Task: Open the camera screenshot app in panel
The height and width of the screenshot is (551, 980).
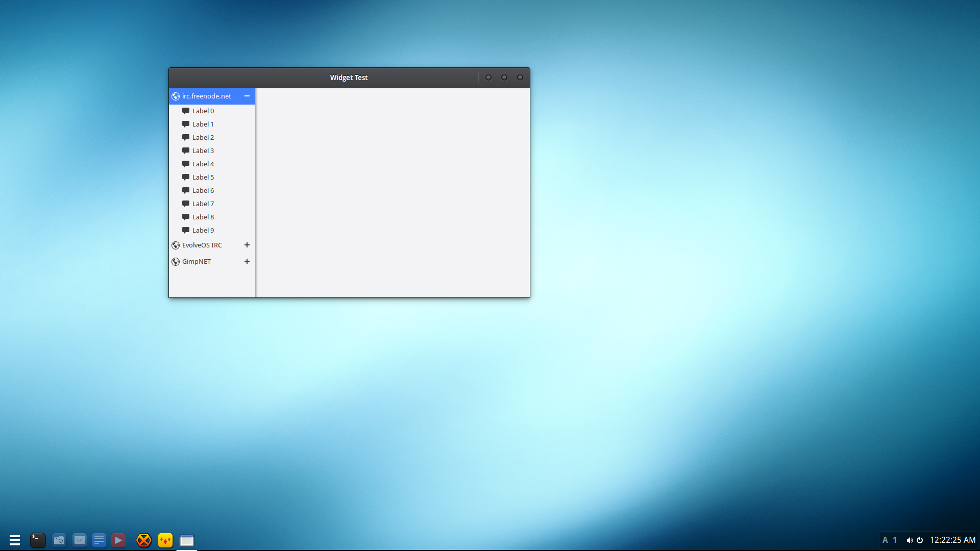Action: click(x=59, y=540)
